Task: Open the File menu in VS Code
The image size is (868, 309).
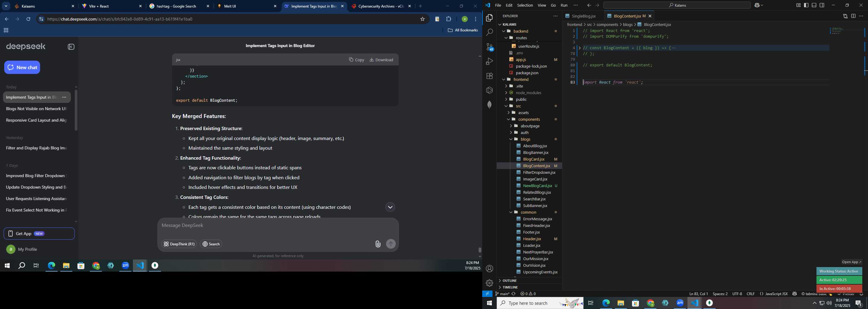Action: pos(498,5)
